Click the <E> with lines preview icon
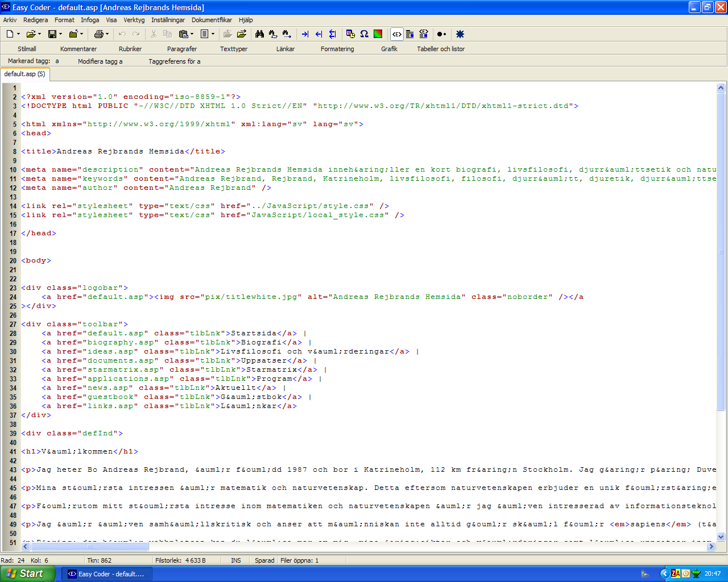 click(423, 34)
